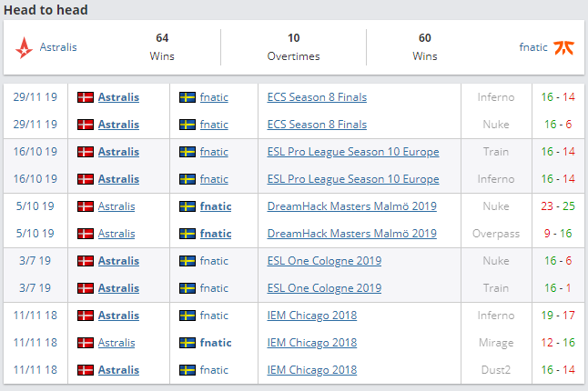Click Sweden flag in ECS Nuke row
588x391 pixels.
pos(188,124)
